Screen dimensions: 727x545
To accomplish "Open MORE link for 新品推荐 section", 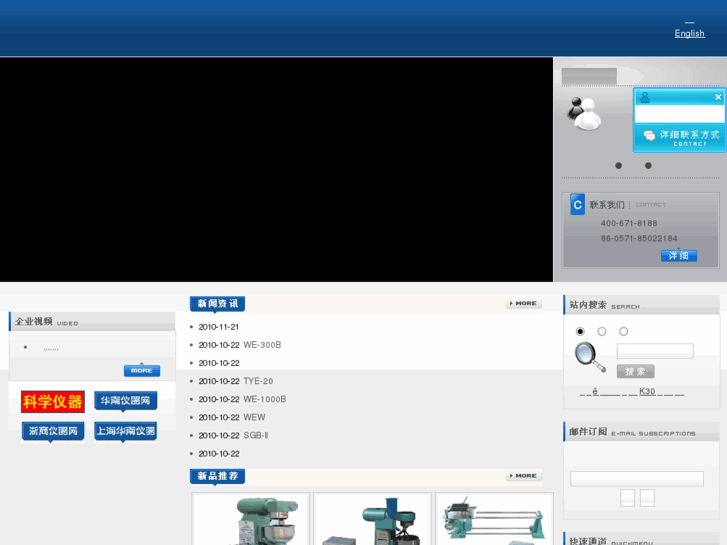I will pyautogui.click(x=523, y=476).
